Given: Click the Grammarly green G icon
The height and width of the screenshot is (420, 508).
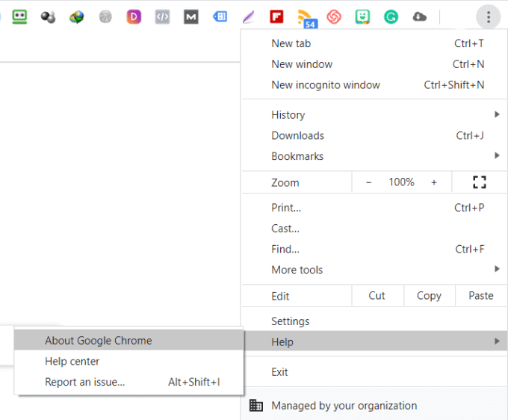Looking at the screenshot, I should pos(391,17).
